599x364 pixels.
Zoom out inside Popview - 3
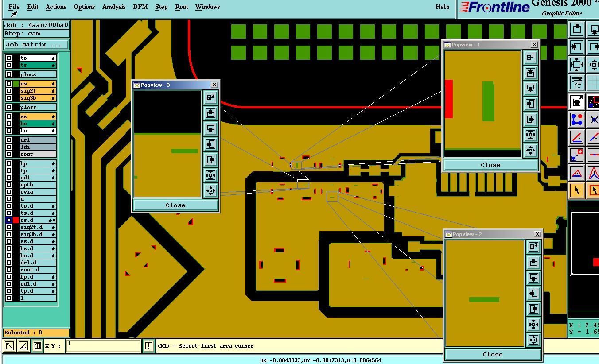tap(211, 190)
